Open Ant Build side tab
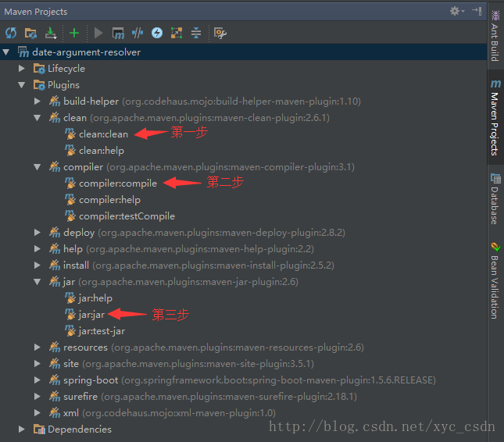504x442 pixels. 495,36
